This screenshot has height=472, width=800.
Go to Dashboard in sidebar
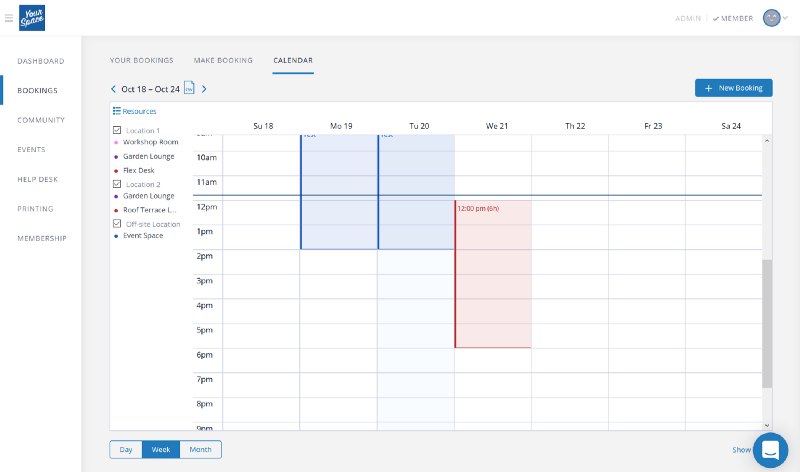tap(41, 61)
